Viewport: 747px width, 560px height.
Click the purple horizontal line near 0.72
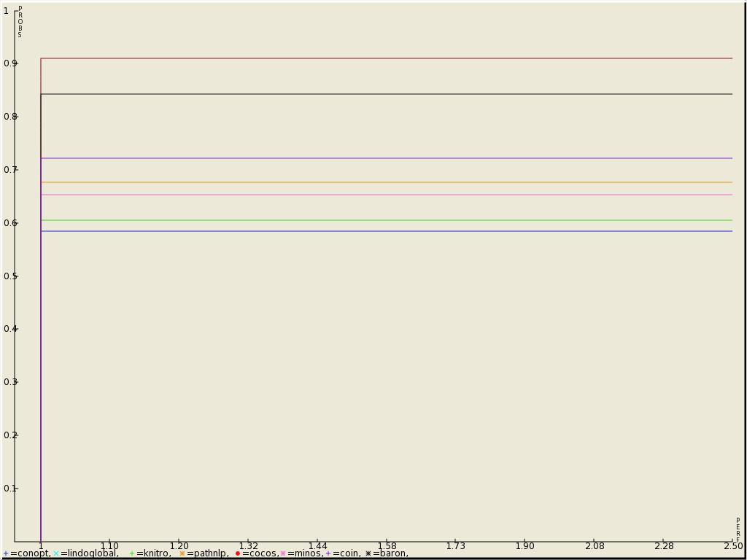click(387, 158)
